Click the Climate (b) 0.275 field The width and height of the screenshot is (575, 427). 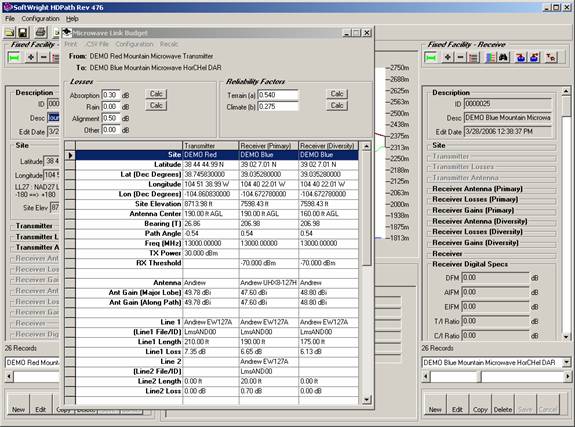pyautogui.click(x=278, y=107)
